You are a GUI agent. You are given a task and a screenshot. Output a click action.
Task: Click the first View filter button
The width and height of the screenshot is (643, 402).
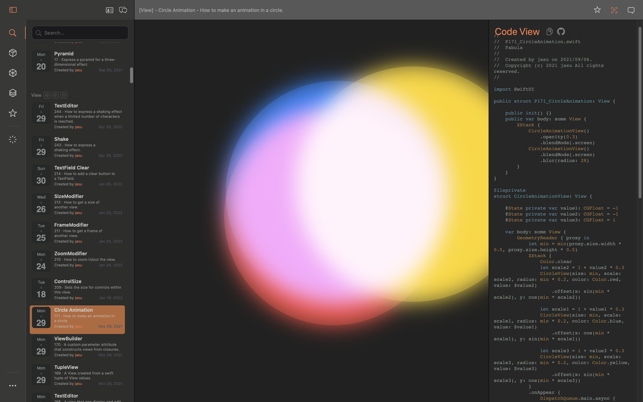point(47,95)
